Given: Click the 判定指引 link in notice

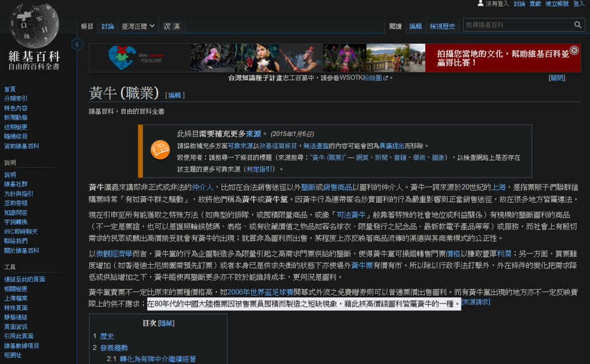Looking at the screenshot, I should click(259, 169).
